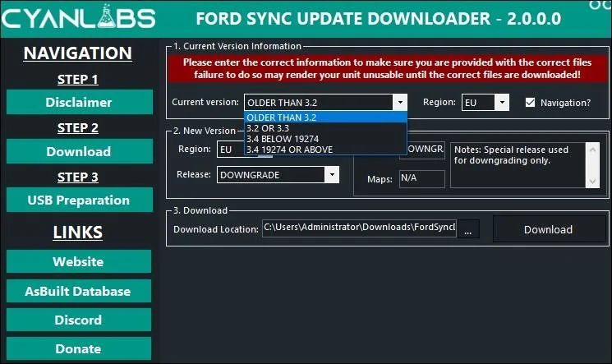Toggle the Navigation? checkbox
Image resolution: width=612 pixels, height=364 pixels.
point(530,103)
